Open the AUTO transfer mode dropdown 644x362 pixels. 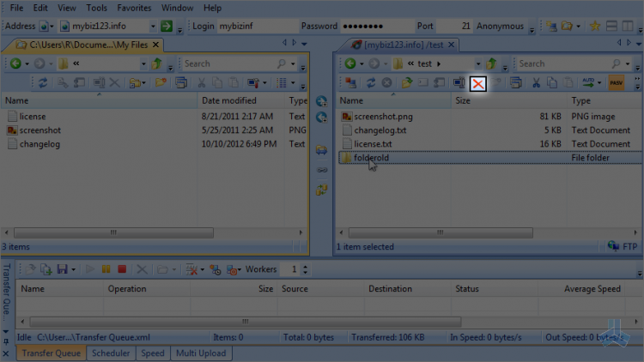click(x=599, y=83)
